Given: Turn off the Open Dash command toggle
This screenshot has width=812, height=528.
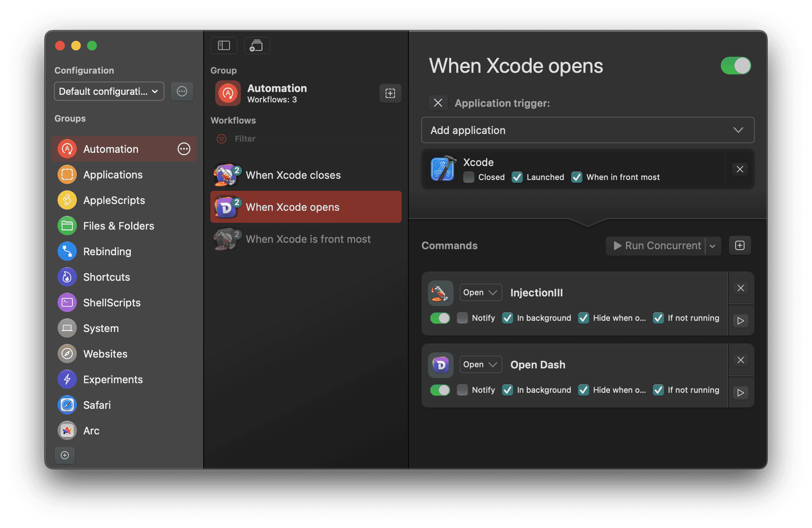Looking at the screenshot, I should coord(440,390).
